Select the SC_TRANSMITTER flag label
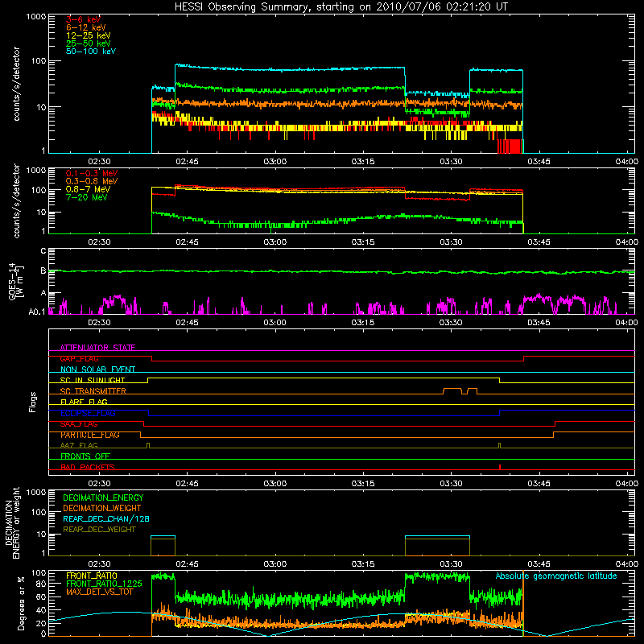This screenshot has width=644, height=644. 93,391
